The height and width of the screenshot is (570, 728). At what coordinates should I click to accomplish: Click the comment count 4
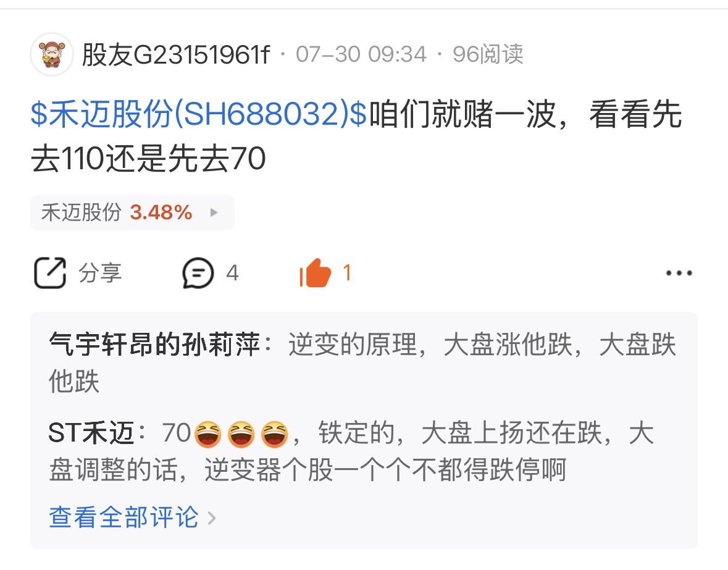click(232, 273)
